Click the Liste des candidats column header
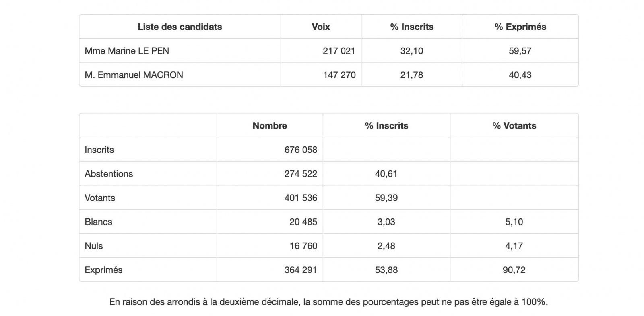Viewport: 644px width, 316px height. (x=180, y=27)
